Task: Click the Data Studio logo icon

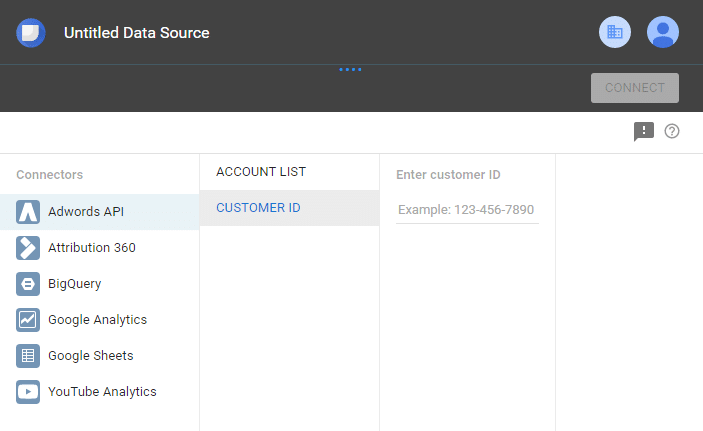Action: (x=31, y=32)
